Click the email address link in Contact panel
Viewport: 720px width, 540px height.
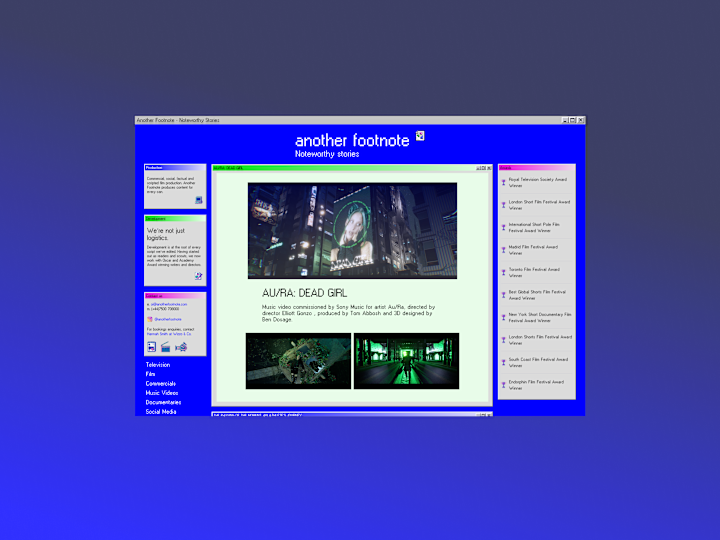coord(169,304)
